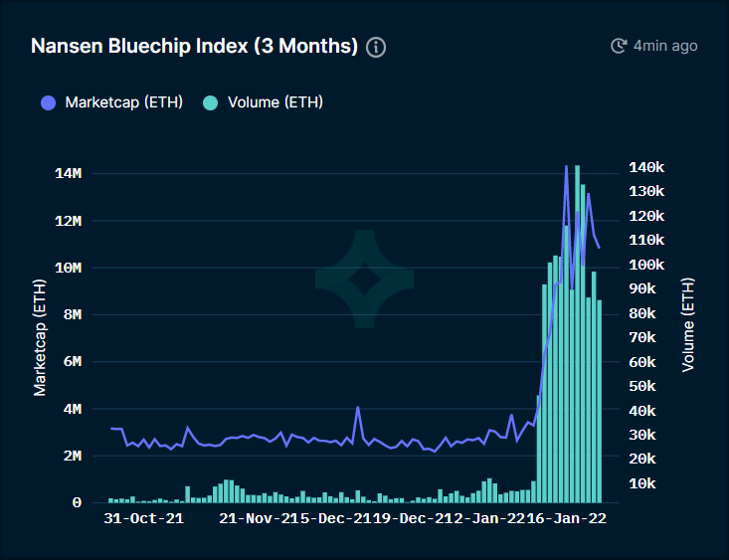
Task: Click the purple Marketcap legend dot
Action: pyautogui.click(x=49, y=102)
